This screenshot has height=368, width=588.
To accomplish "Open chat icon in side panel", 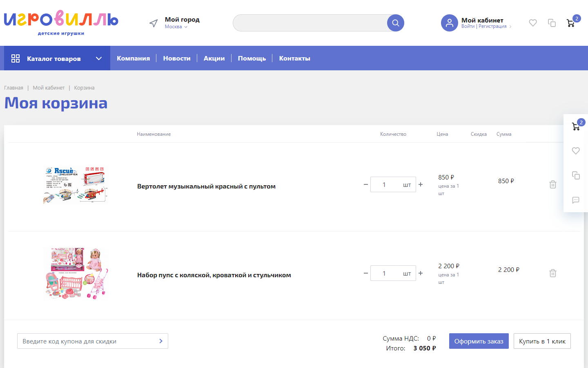I will (x=576, y=200).
